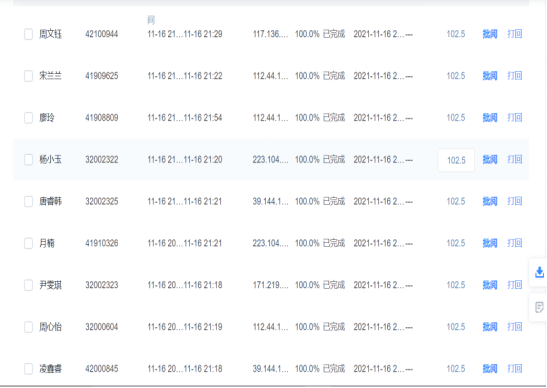This screenshot has height=388, width=547.
Task: Open the notes document icon on right edge
Action: coord(539,307)
